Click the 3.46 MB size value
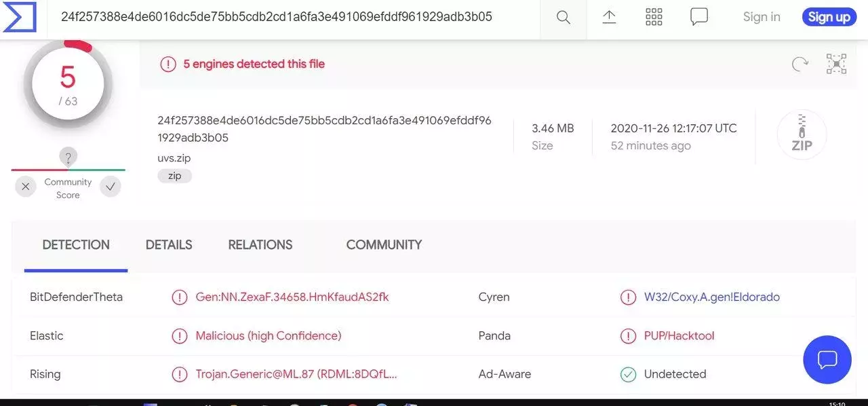 553,128
